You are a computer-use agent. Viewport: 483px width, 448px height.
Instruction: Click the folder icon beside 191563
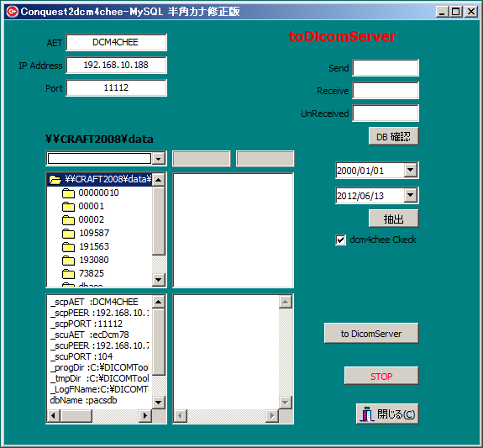click(68, 246)
